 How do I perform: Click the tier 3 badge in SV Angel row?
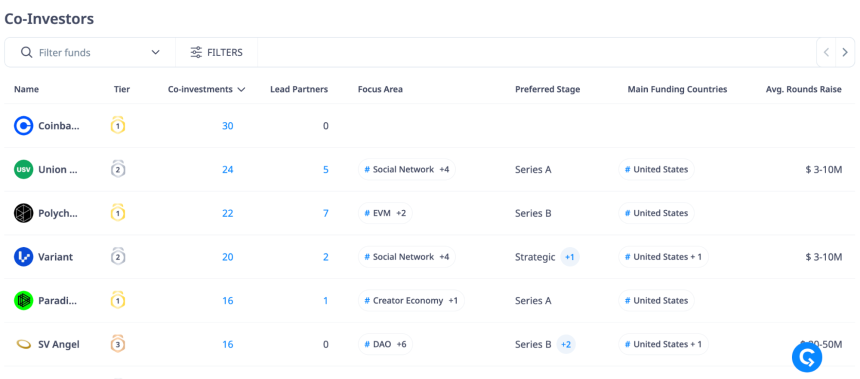118,344
